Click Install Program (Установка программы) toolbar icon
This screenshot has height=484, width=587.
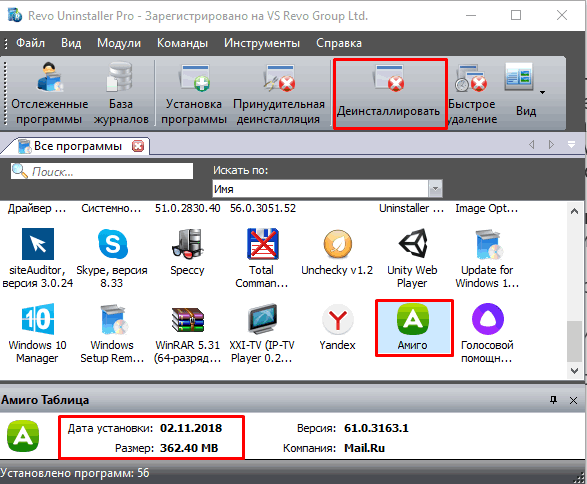click(194, 94)
